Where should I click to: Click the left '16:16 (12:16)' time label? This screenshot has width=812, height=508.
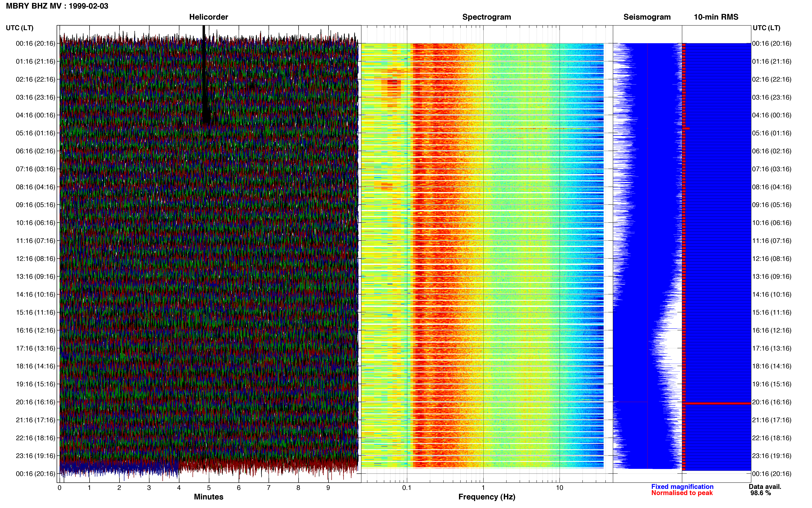(36, 330)
